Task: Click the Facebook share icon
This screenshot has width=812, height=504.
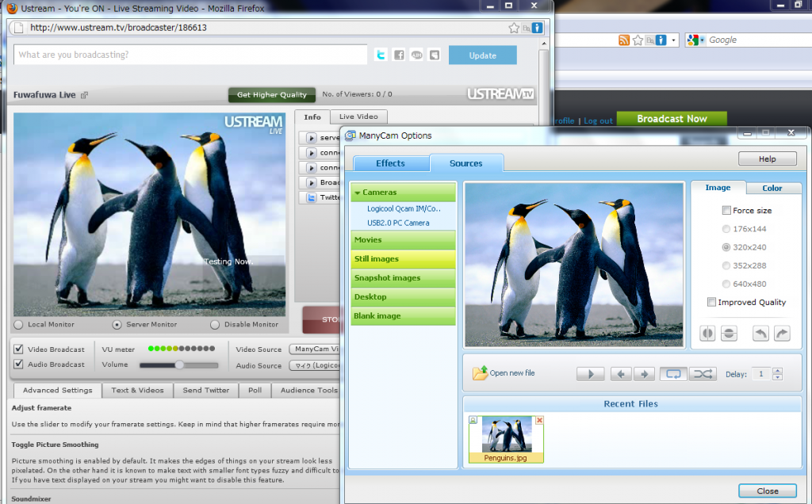Action: point(399,55)
